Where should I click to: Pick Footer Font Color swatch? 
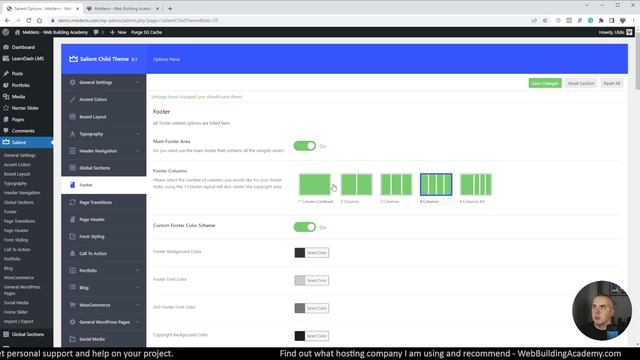click(300, 280)
